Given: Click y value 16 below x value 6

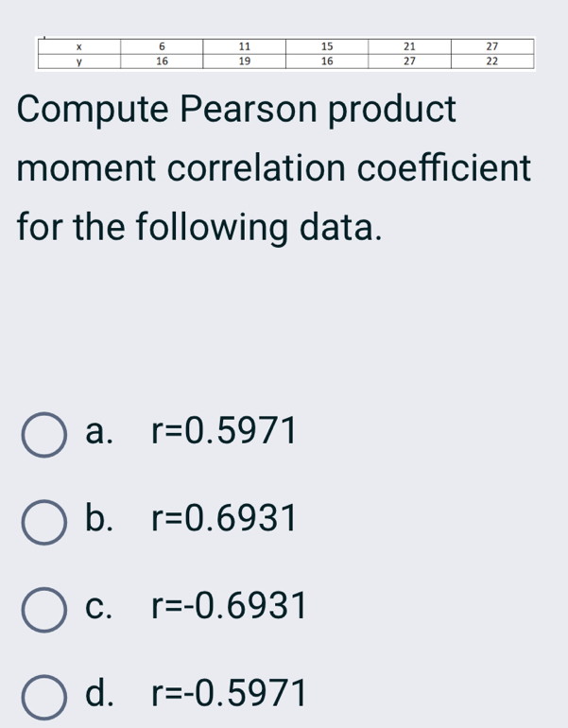Looking at the screenshot, I should [162, 61].
